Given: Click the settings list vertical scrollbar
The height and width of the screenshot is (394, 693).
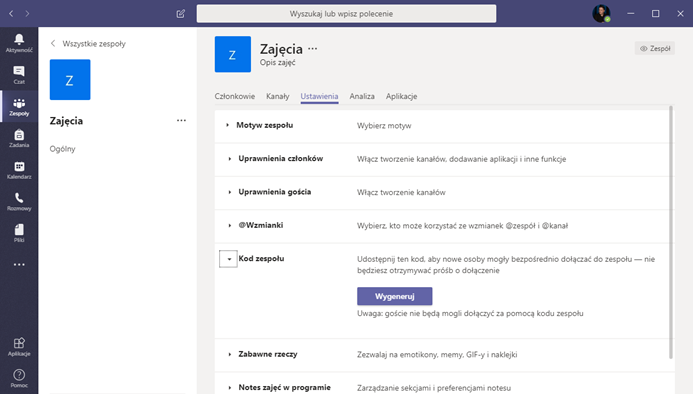Looking at the screenshot, I should coord(671,232).
